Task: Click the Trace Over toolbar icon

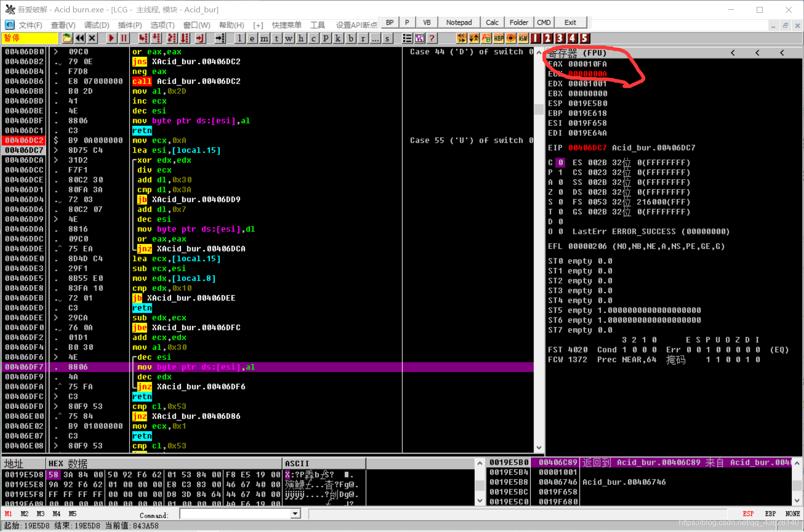Action: (x=185, y=38)
